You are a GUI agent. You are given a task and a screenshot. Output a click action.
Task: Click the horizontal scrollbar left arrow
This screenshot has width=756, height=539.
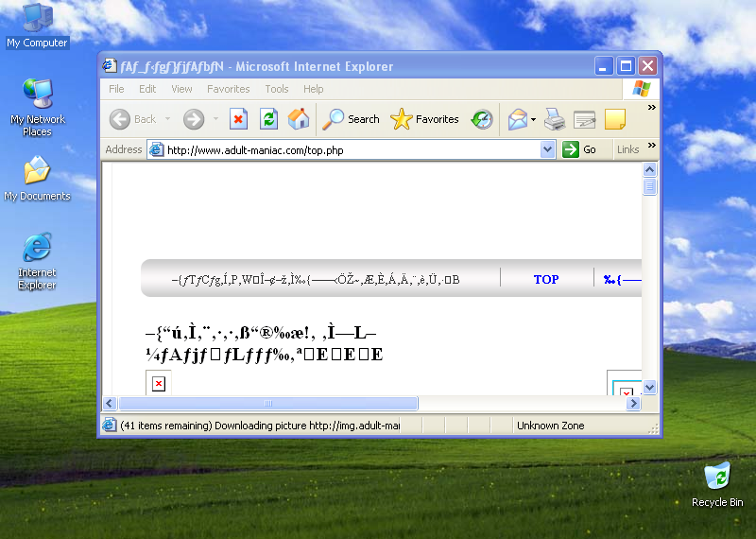(110, 404)
